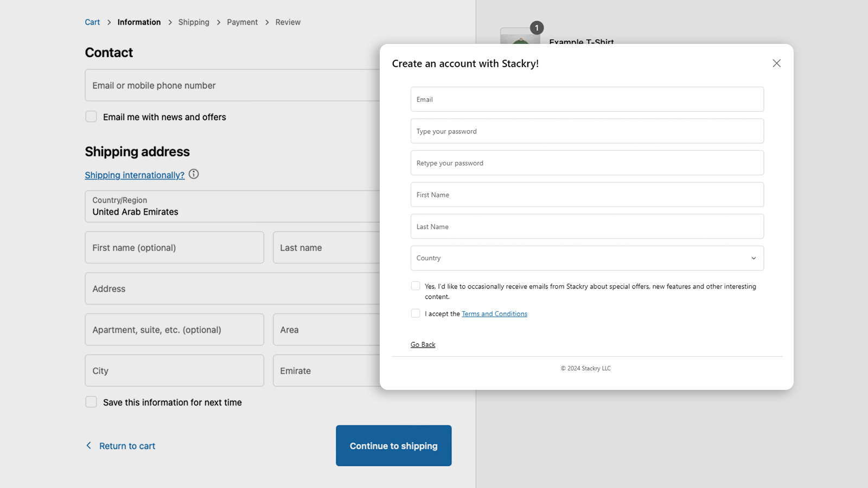The image size is (868, 488).
Task: Close the Create an account dialog
Action: [x=776, y=63]
